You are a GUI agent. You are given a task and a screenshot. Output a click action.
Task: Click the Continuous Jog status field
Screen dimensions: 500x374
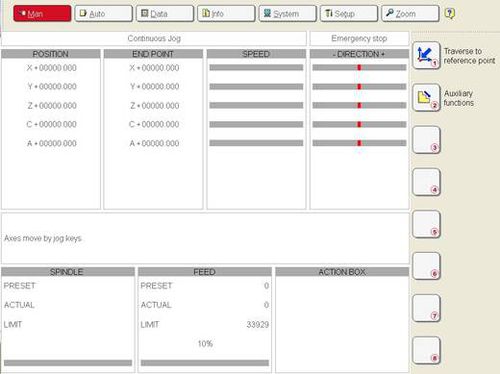[154, 39]
